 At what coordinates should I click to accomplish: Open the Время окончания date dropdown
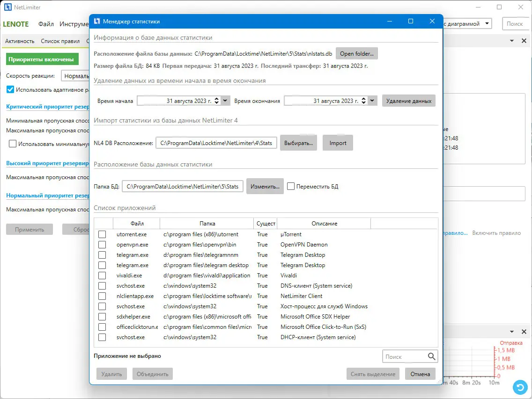pyautogui.click(x=372, y=101)
